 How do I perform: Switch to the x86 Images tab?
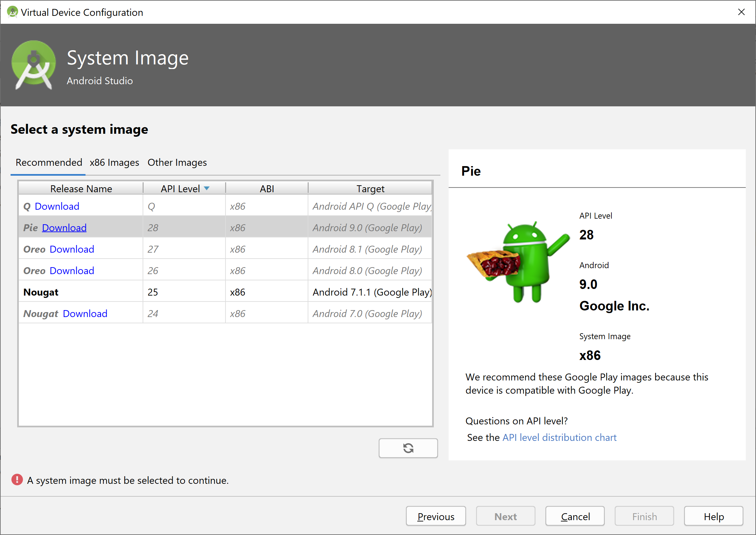pos(114,162)
